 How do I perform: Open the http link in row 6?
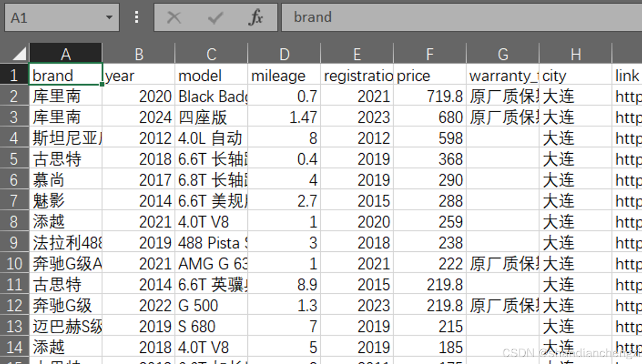[627, 180]
